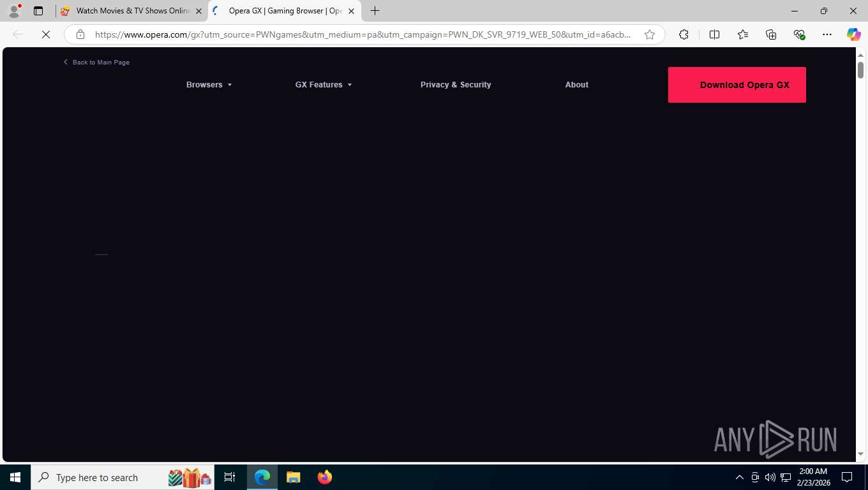Open Settings and more menu
The height and width of the screenshot is (490, 868).
(x=827, y=34)
